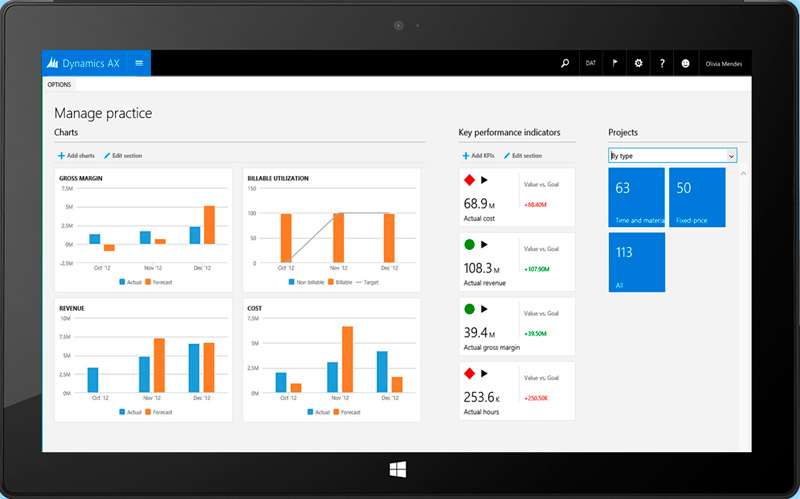Expand Actual revenue KPI play arrow

pos(485,244)
